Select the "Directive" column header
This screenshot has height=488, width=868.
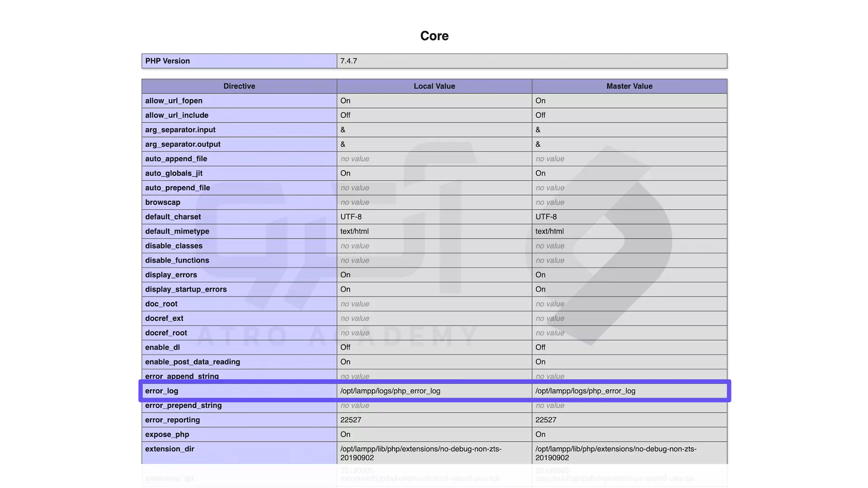click(239, 86)
